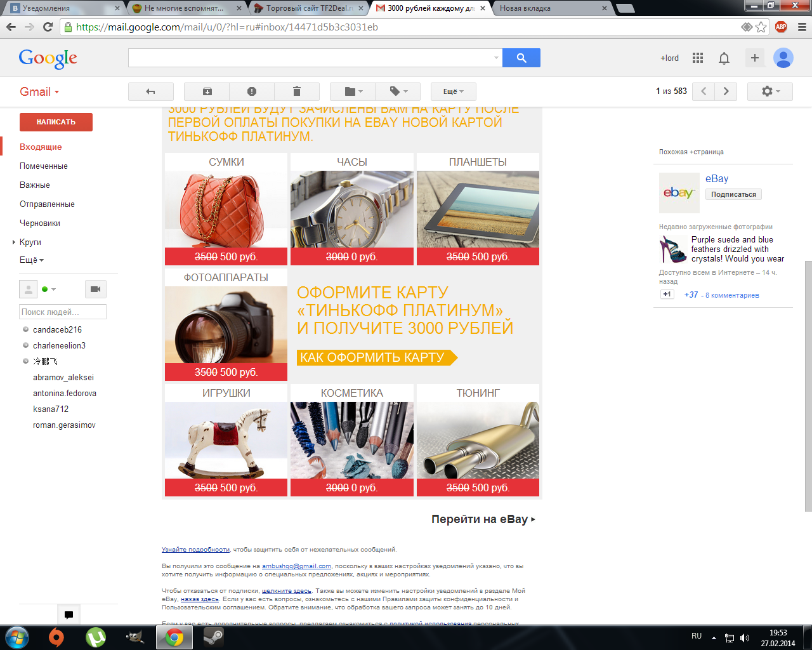812x650 pixels.
Task: Delete the email with the trash icon
Action: pyautogui.click(x=296, y=91)
